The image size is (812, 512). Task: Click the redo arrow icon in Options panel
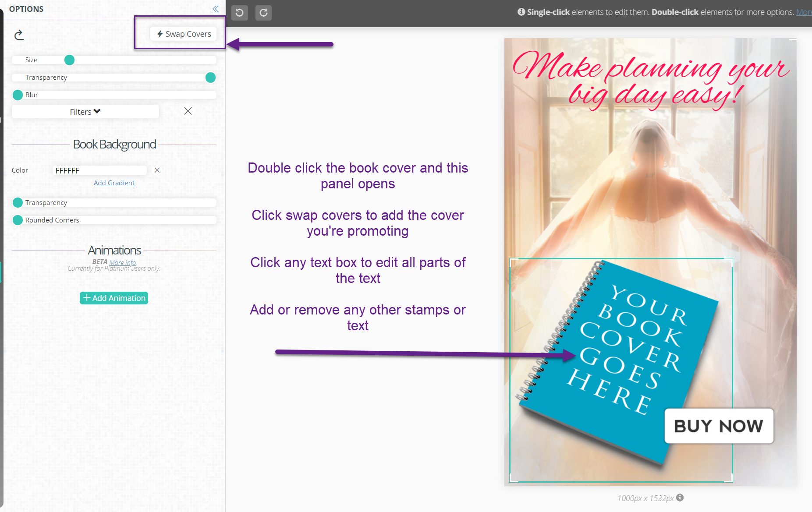[19, 35]
